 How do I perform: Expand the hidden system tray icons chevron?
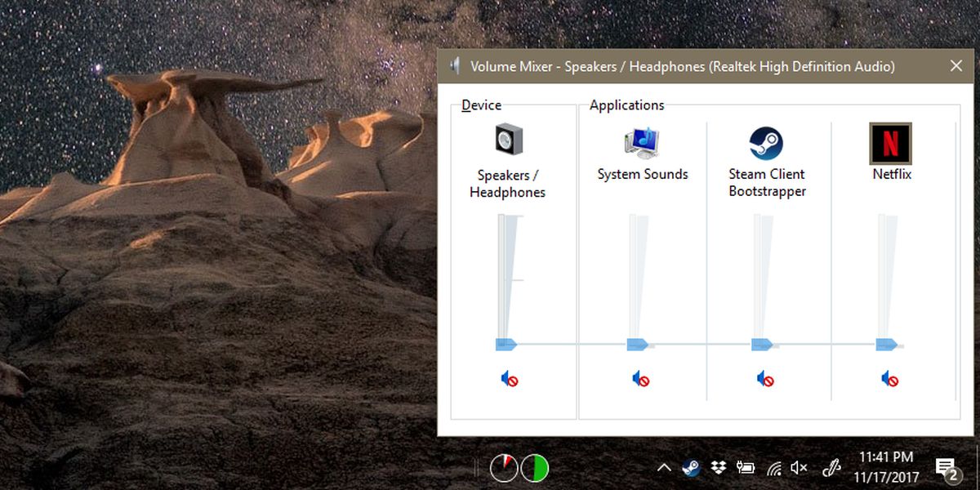pos(665,468)
